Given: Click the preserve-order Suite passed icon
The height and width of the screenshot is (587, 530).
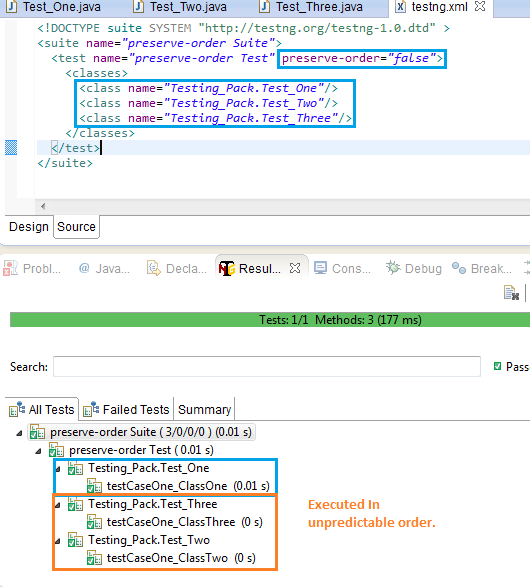Looking at the screenshot, I should tap(37, 432).
